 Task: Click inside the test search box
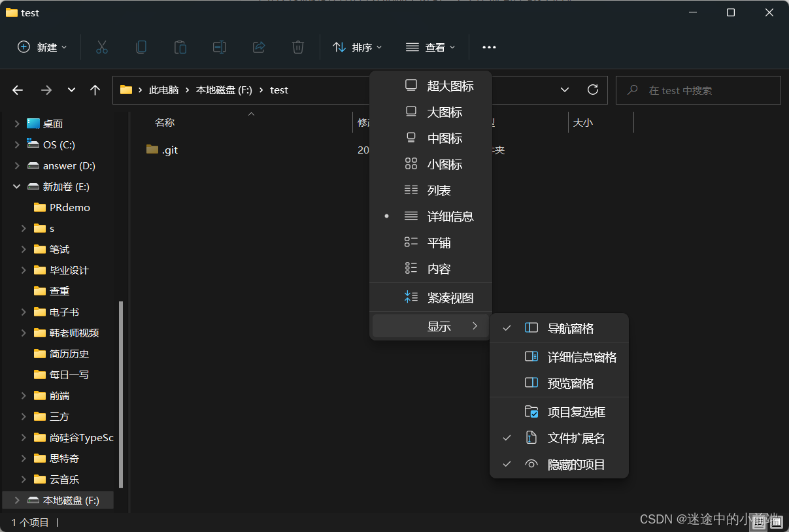point(698,90)
